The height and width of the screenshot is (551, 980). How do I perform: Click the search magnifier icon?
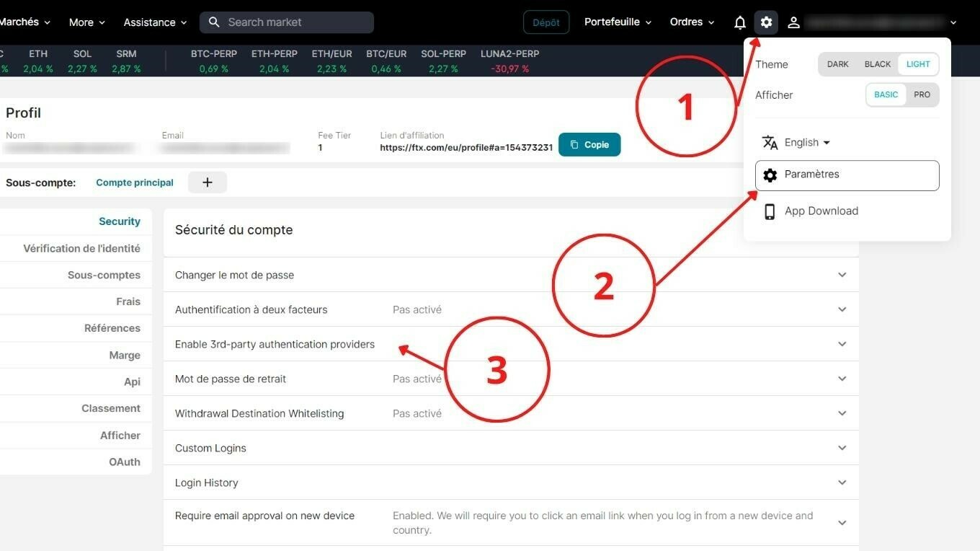[x=214, y=22]
